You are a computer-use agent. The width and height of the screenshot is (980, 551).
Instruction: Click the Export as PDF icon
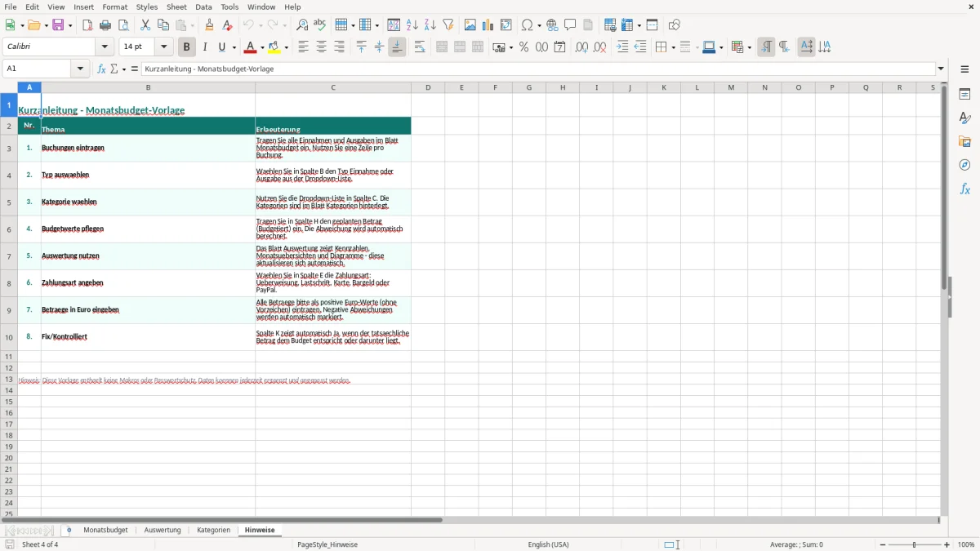pos(87,25)
